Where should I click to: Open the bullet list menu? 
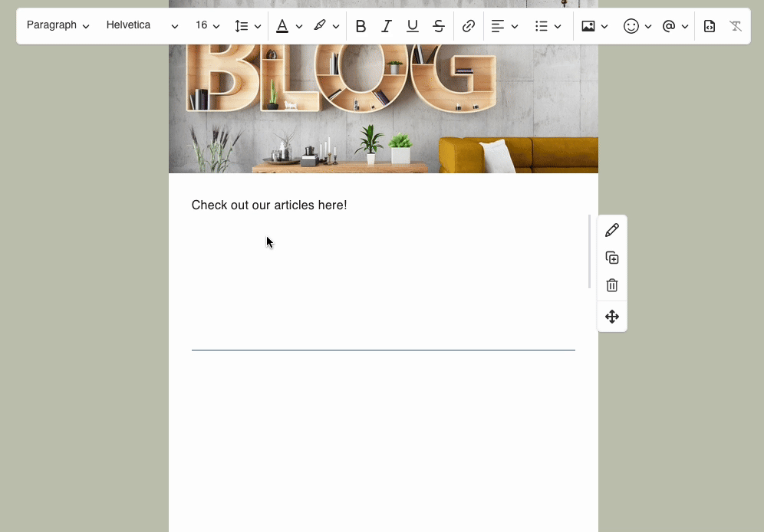(548, 26)
